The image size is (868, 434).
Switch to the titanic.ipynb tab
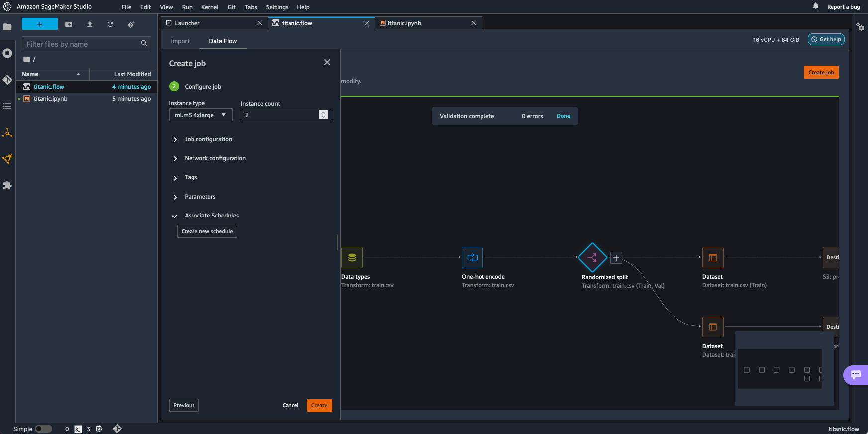coord(404,23)
